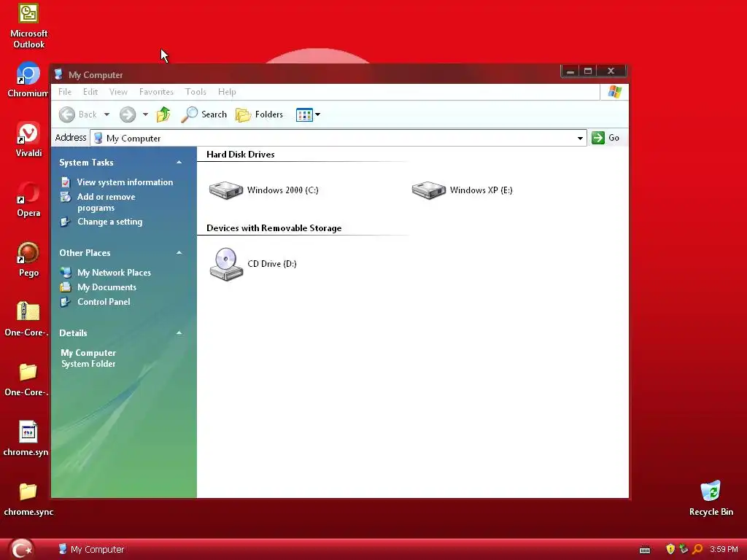Select the One-Core zip archive icon
The width and height of the screenshot is (747, 560).
[x=28, y=318]
